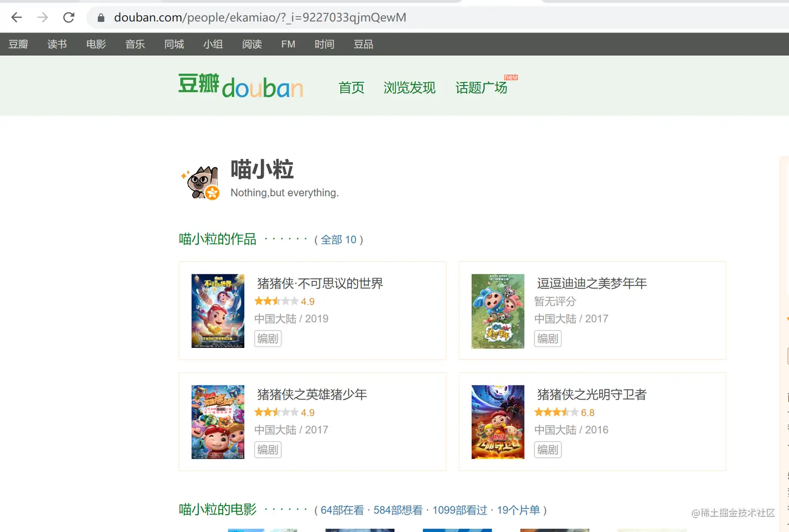Screen dimensions: 789x532
Task: Open 电影 in the top navigation
Action: pyautogui.click(x=96, y=44)
